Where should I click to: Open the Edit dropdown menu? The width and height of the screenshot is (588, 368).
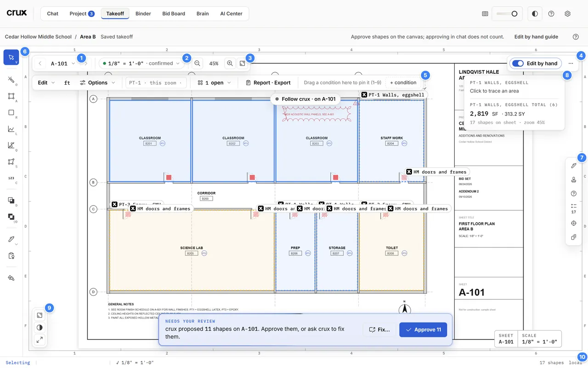coord(46,83)
